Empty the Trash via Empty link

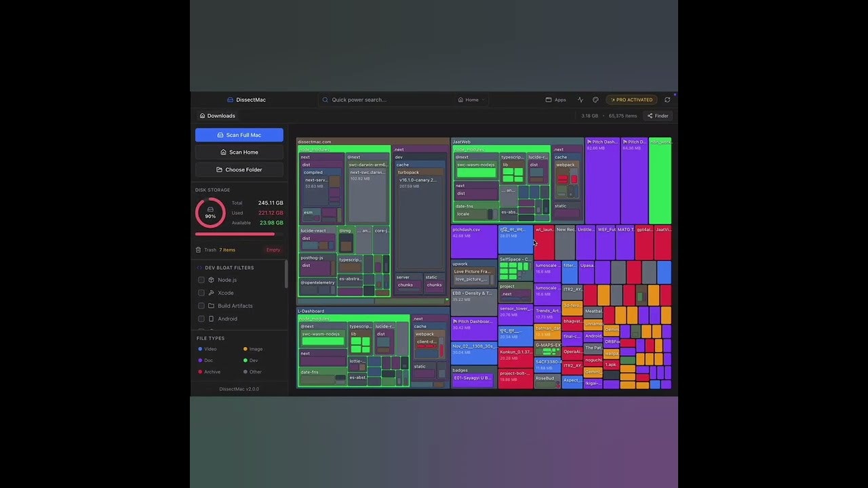(273, 250)
